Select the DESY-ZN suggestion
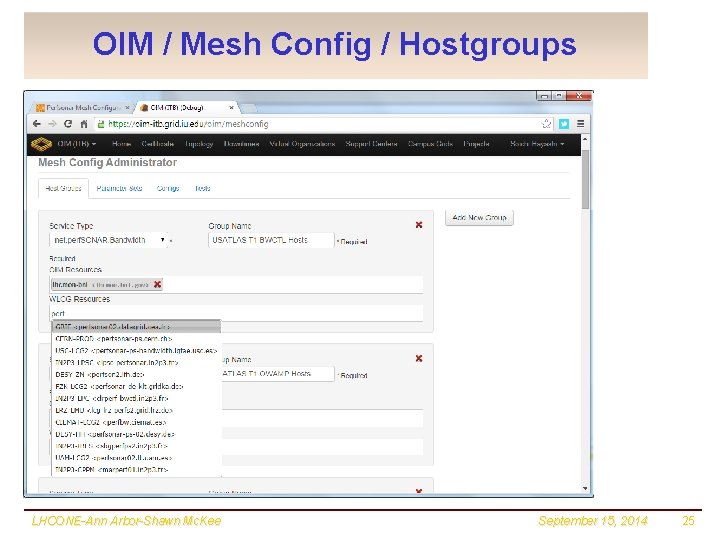The height and width of the screenshot is (540, 720). pyautogui.click(x=136, y=375)
